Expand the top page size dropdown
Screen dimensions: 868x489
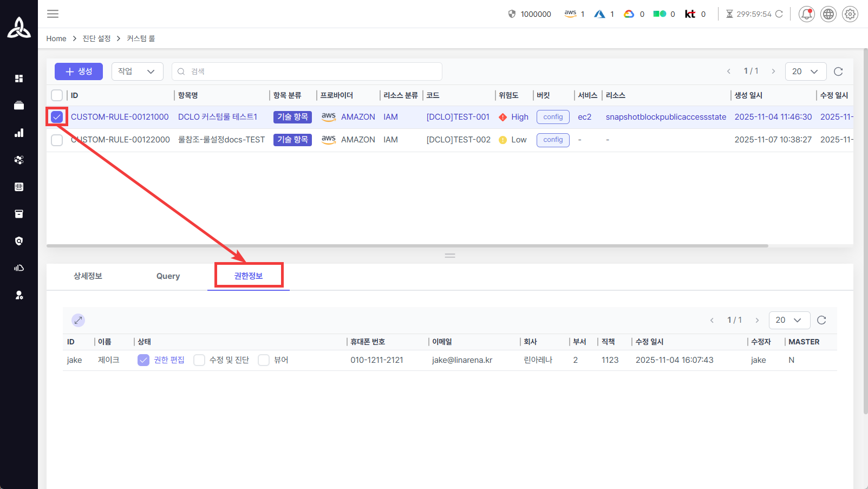[x=805, y=71]
